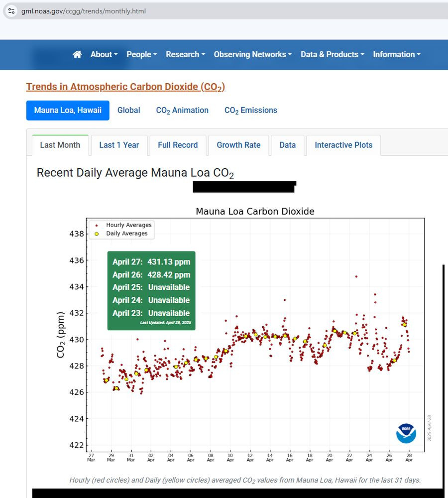Click the Mauna Loa Carbon Dioxide chart title
Image resolution: width=448 pixels, height=498 pixels.
coord(255,211)
